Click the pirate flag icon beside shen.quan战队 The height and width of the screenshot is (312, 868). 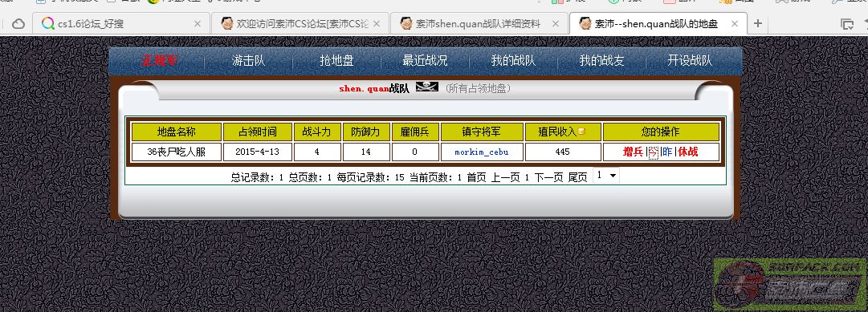click(x=426, y=87)
